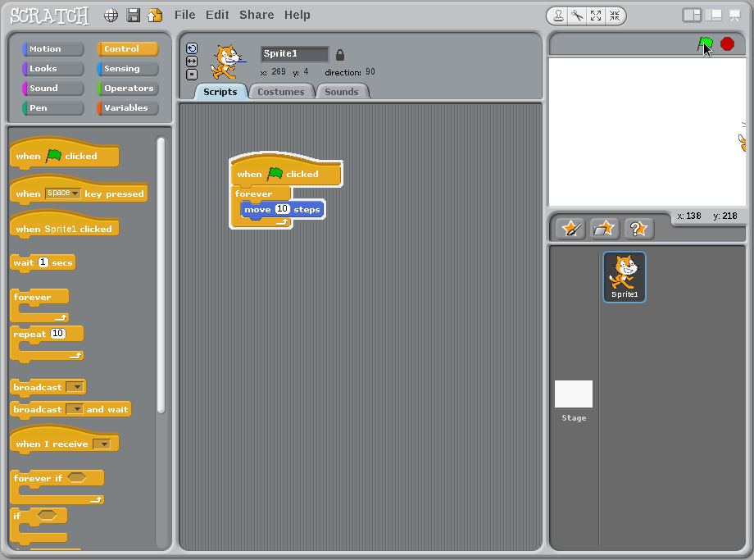Select the Control block category
This screenshot has height=560, width=754.
pyautogui.click(x=127, y=48)
